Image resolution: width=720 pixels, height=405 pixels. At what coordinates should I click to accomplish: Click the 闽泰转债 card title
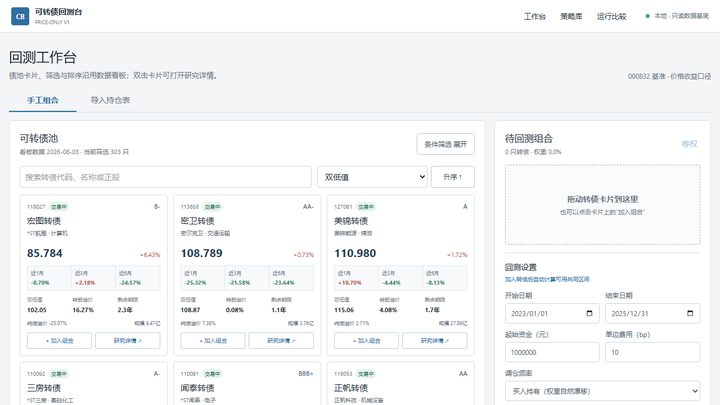(x=197, y=388)
